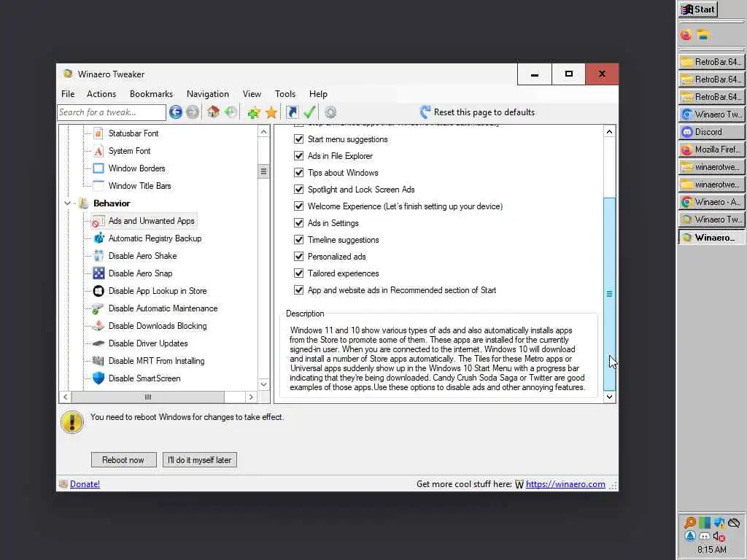Open the winaero.com link
This screenshot has width=747, height=560.
[565, 484]
